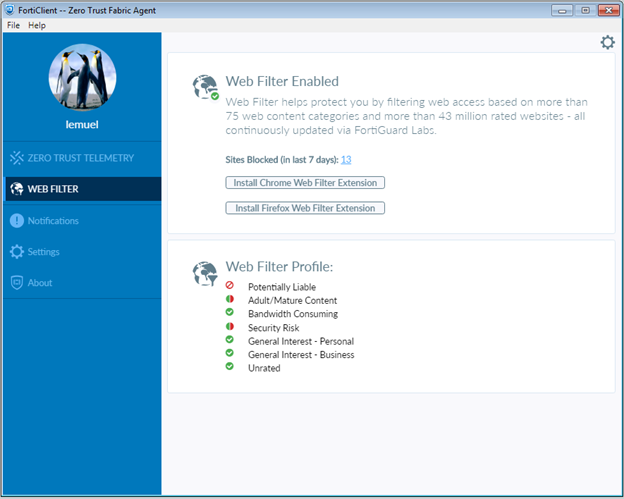Click the Web Filter globe icon in sidebar
The height and width of the screenshot is (499, 624).
(17, 189)
